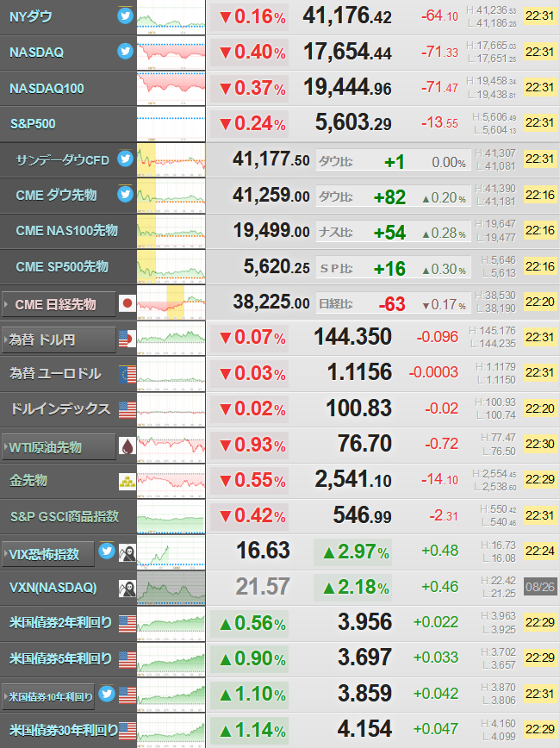Image resolution: width=560 pixels, height=748 pixels.
Task: Open the ドルインデックス link
Action: tap(60, 408)
